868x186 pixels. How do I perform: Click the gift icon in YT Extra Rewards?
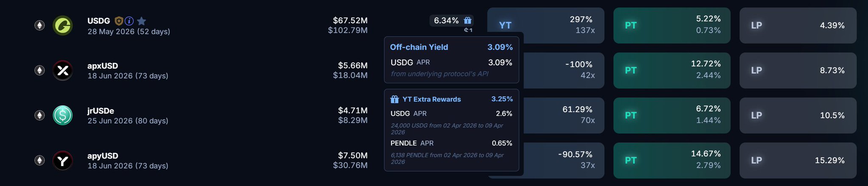pyautogui.click(x=395, y=99)
